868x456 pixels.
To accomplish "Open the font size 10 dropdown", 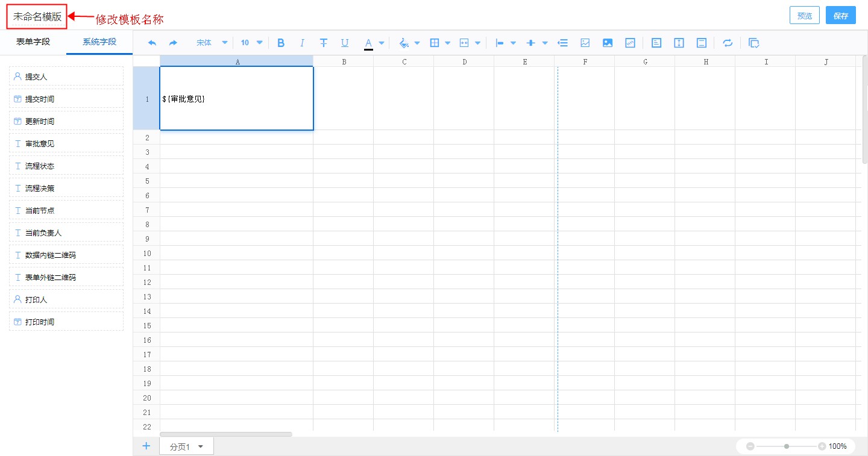I will 251,43.
